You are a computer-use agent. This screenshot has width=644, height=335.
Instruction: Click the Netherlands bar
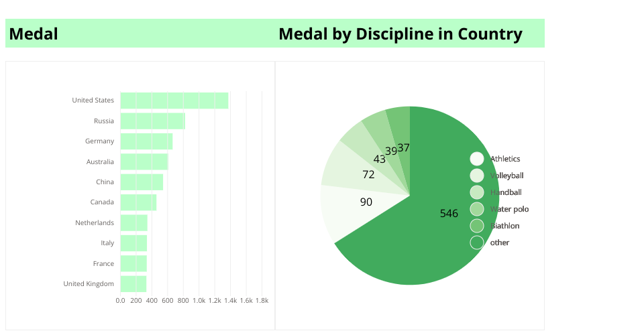pos(134,222)
